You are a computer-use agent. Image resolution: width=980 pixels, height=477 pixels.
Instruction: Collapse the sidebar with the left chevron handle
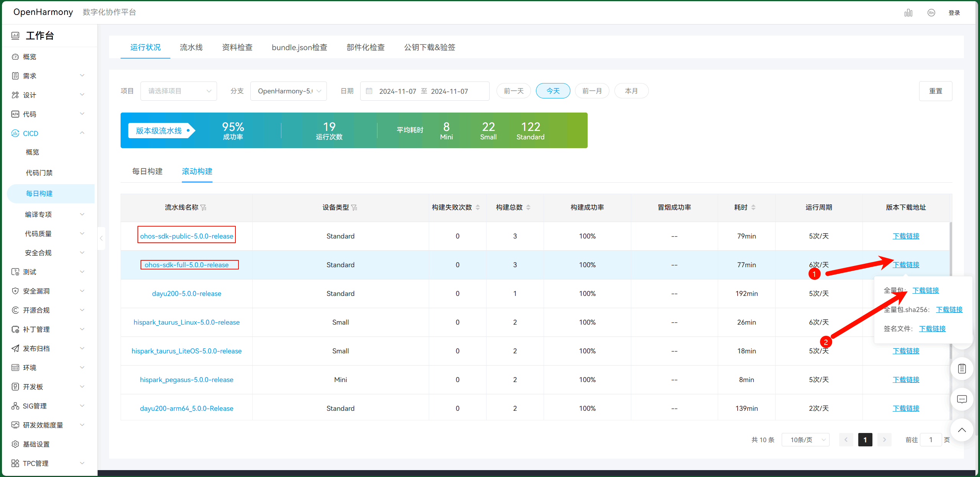pos(101,238)
